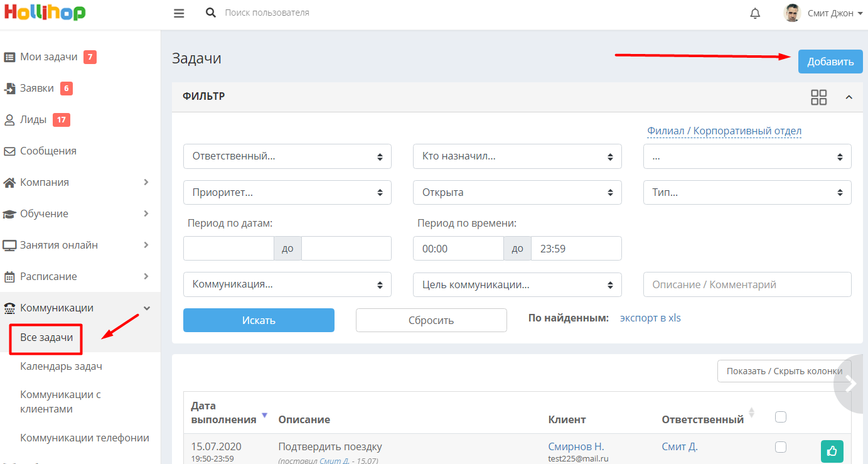Expand the Занятия онлайн chevron
The height and width of the screenshot is (464, 868).
146,245
